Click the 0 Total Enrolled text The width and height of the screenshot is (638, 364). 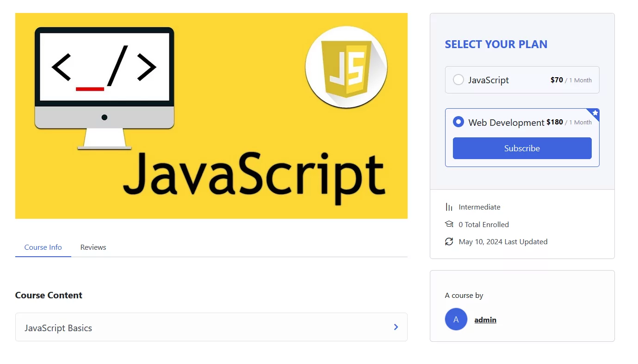(x=483, y=224)
